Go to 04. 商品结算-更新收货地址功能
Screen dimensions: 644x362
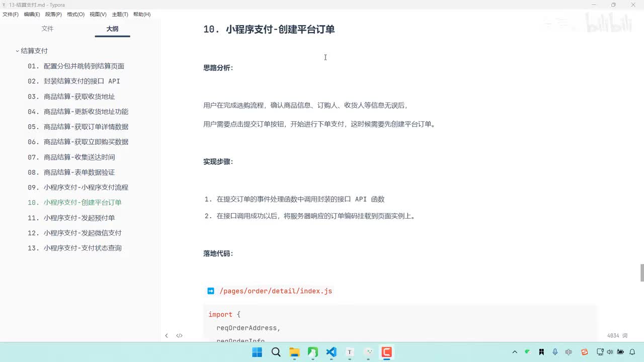[x=78, y=112]
